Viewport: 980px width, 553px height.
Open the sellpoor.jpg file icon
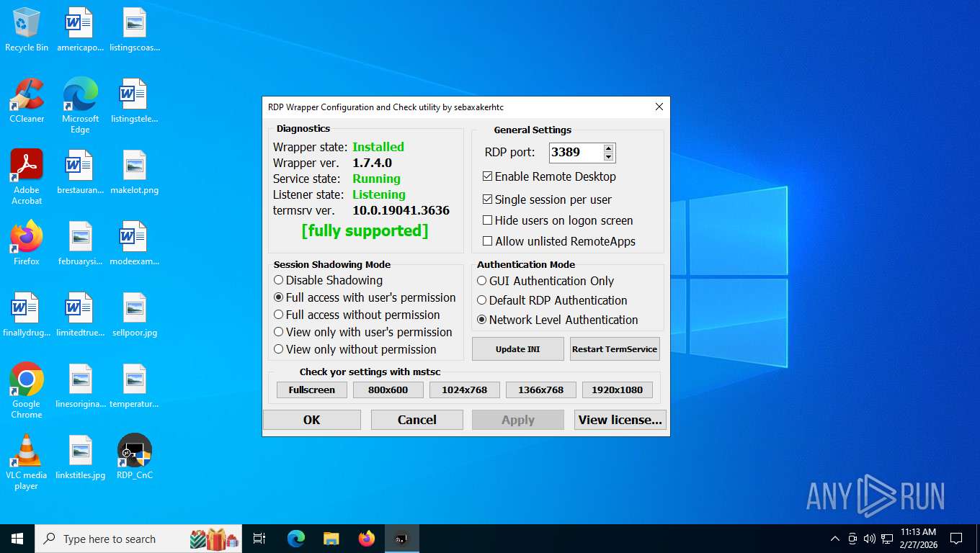(135, 315)
